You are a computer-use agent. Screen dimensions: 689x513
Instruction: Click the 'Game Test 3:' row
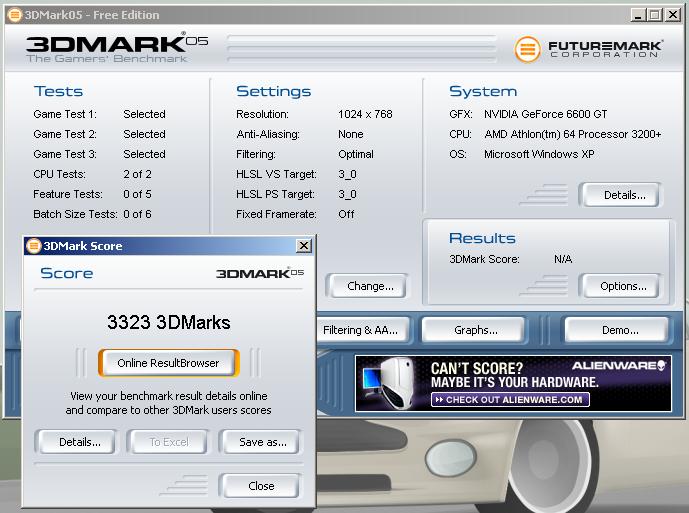coord(99,154)
